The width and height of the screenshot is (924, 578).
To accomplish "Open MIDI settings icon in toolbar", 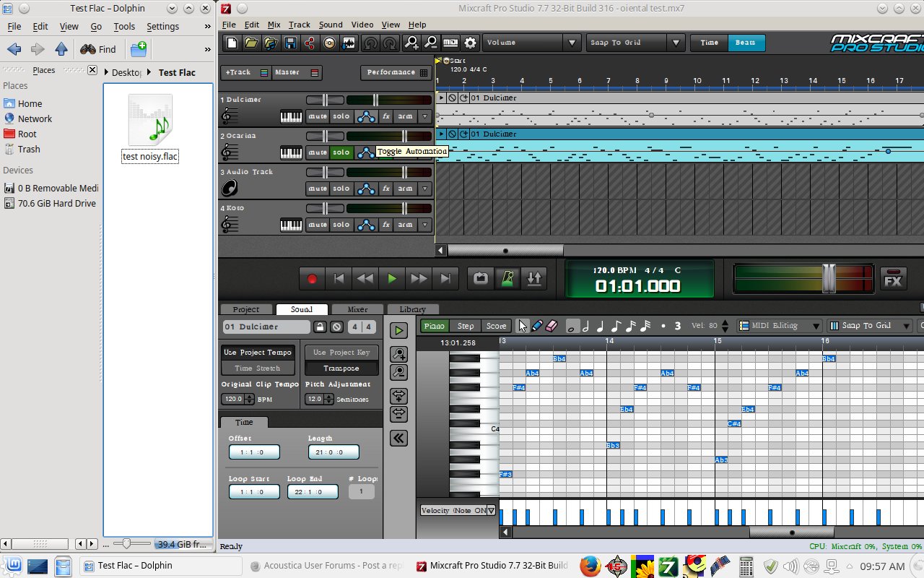I will 450,43.
